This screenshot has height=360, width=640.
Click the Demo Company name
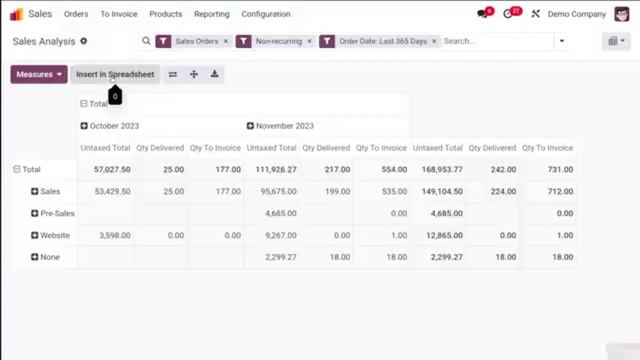[577, 14]
